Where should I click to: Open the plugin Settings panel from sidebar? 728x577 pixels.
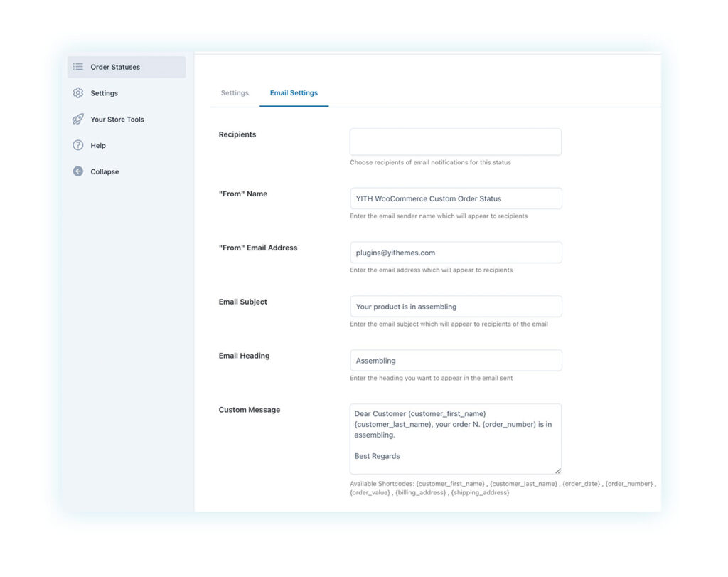pyautogui.click(x=105, y=92)
